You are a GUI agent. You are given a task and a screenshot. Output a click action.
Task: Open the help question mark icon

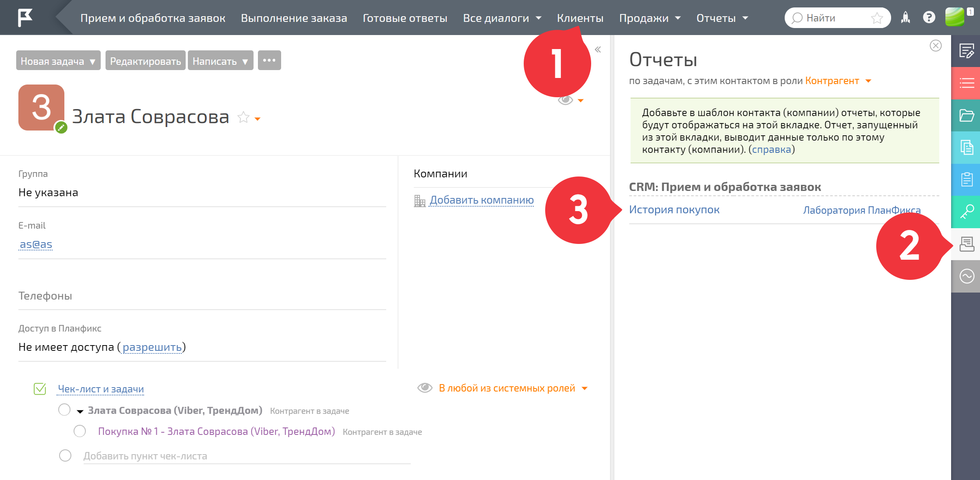tap(929, 18)
